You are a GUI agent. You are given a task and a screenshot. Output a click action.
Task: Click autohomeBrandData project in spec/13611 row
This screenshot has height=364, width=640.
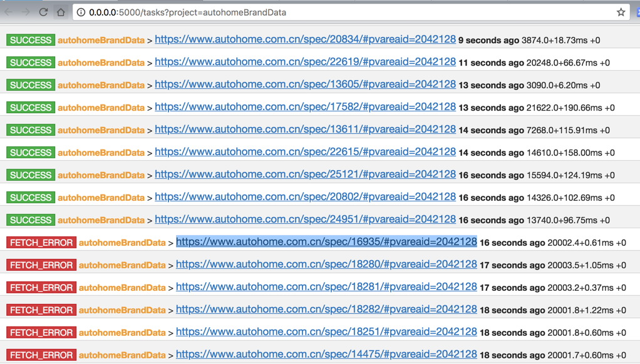(x=101, y=130)
